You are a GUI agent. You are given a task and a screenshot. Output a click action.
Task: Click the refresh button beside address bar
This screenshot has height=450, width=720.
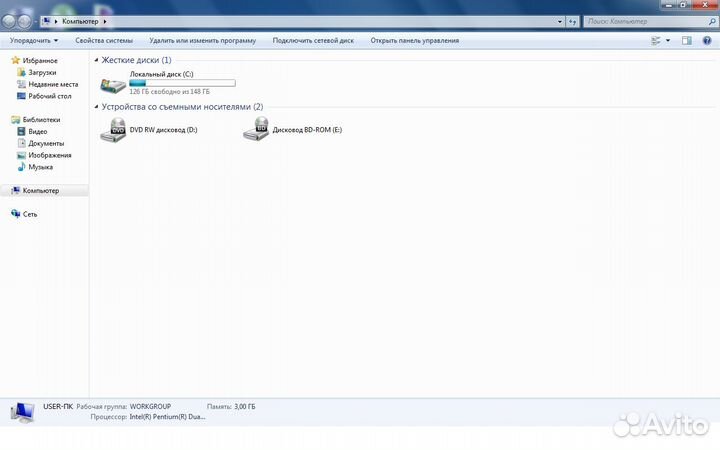[x=572, y=22]
